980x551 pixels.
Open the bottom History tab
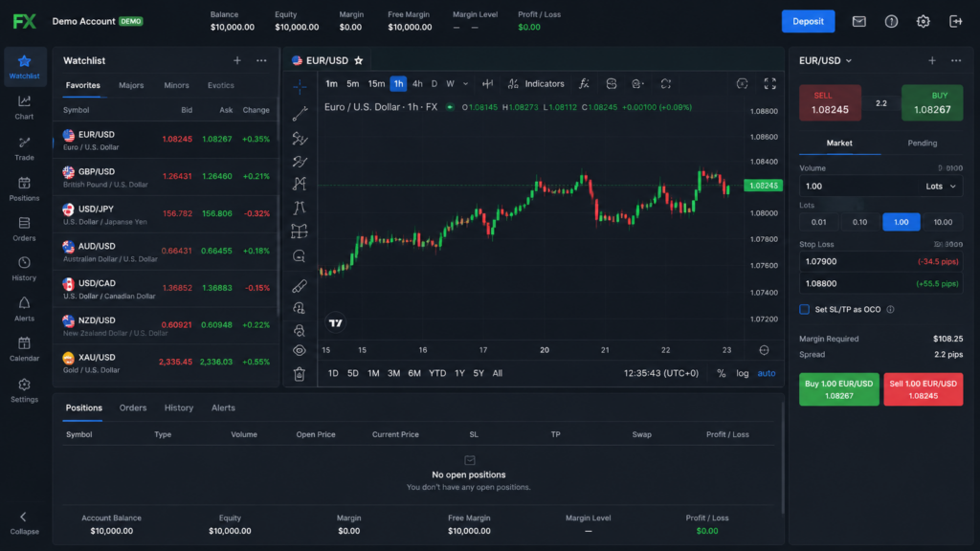point(179,408)
